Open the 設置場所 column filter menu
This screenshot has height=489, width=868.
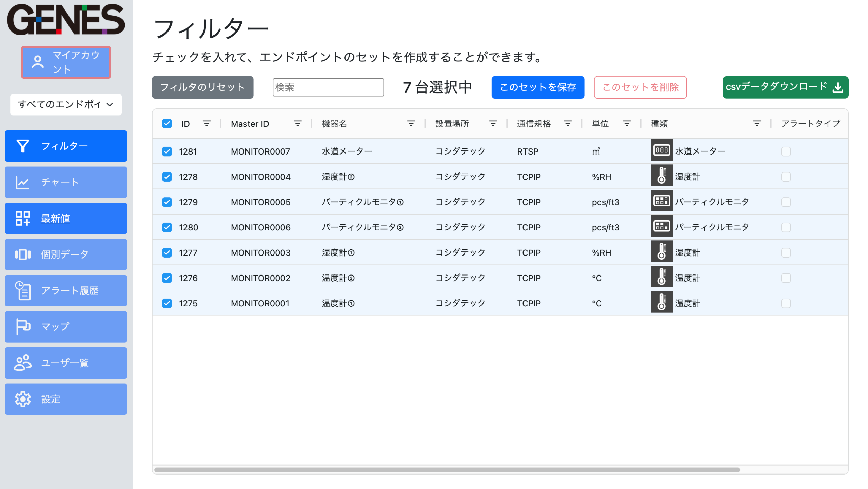point(493,124)
